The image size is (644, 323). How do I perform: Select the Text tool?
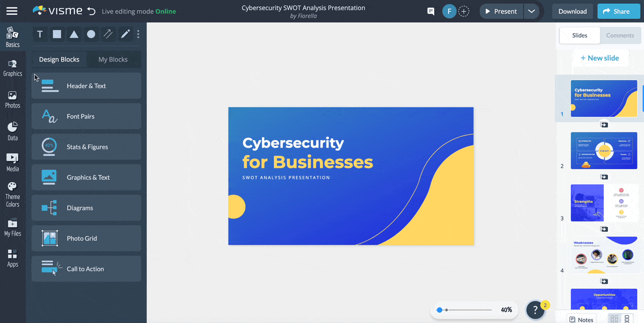40,34
